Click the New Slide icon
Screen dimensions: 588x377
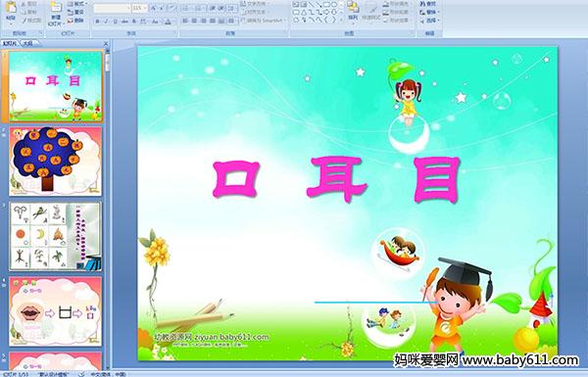pos(56,13)
